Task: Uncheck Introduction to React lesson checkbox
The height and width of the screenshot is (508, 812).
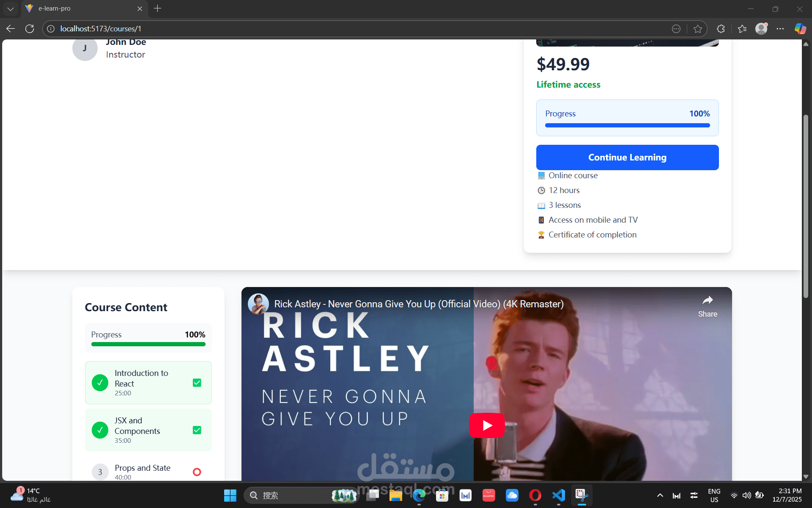Action: pyautogui.click(x=197, y=383)
